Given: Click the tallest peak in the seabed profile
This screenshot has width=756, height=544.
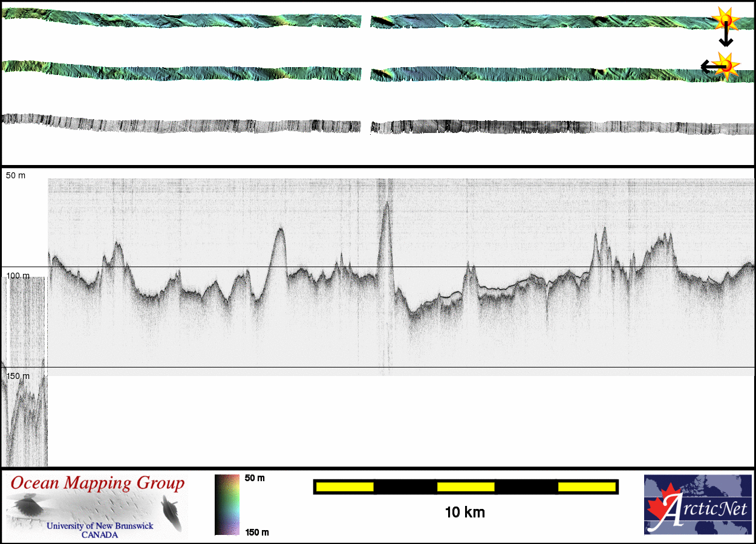Looking at the screenshot, I should 385,204.
